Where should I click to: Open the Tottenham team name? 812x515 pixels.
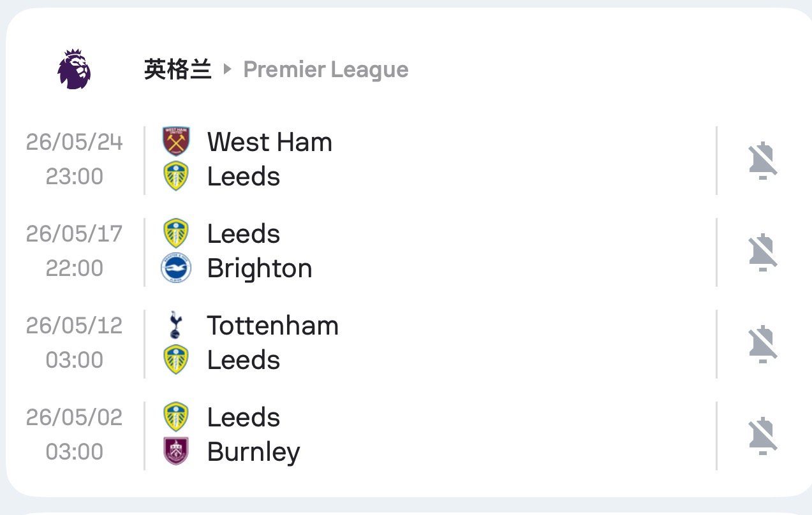coord(272,325)
